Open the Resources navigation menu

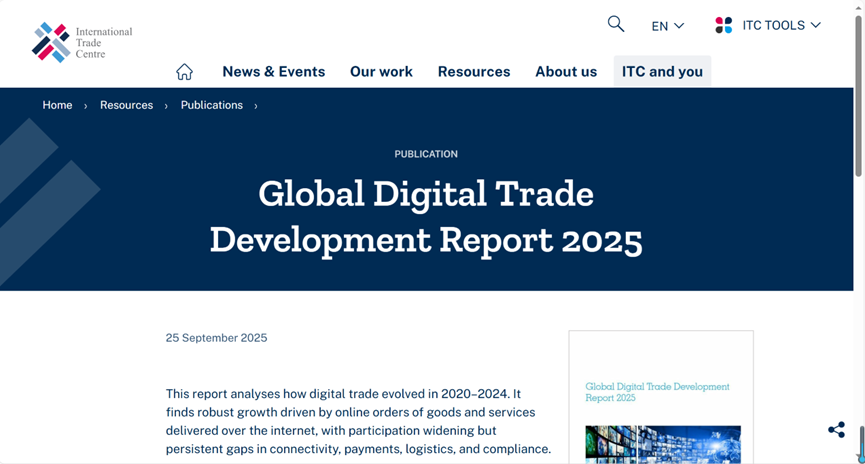[474, 72]
